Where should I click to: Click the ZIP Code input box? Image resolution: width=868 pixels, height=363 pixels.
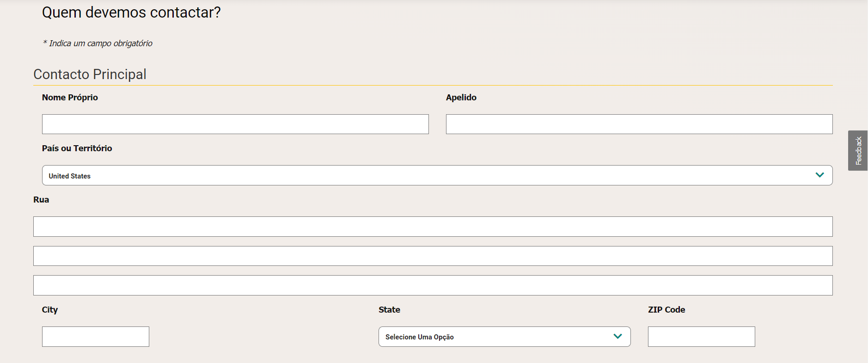pyautogui.click(x=701, y=337)
